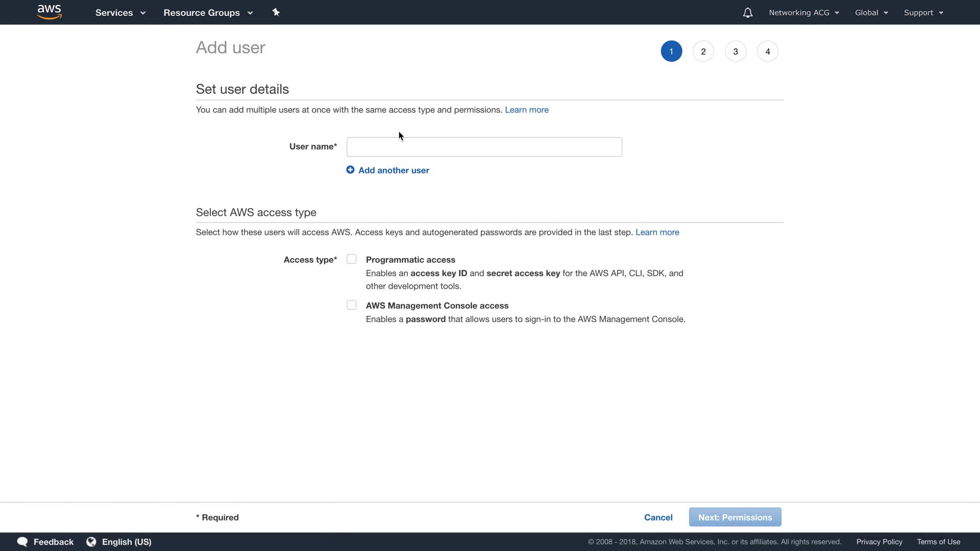Viewport: 980px width, 551px height.
Task: Click the globe language icon
Action: 91,542
